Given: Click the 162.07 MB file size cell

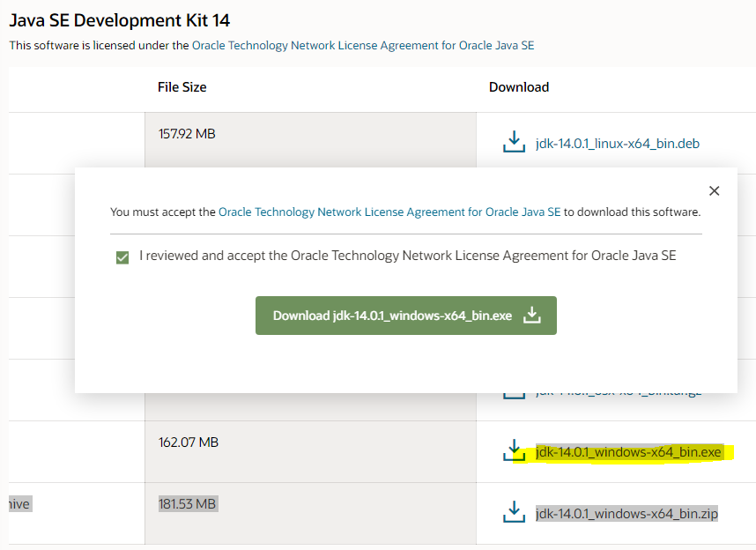Looking at the screenshot, I should click(x=310, y=451).
